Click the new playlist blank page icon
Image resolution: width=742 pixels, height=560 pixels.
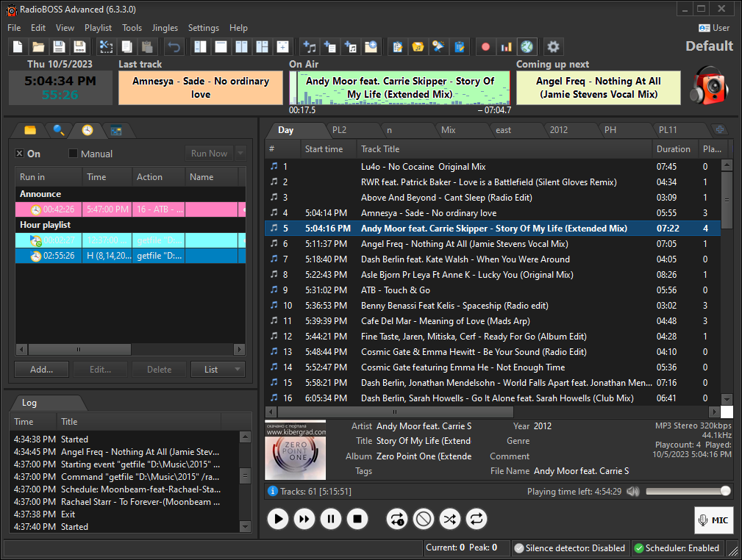coord(18,46)
